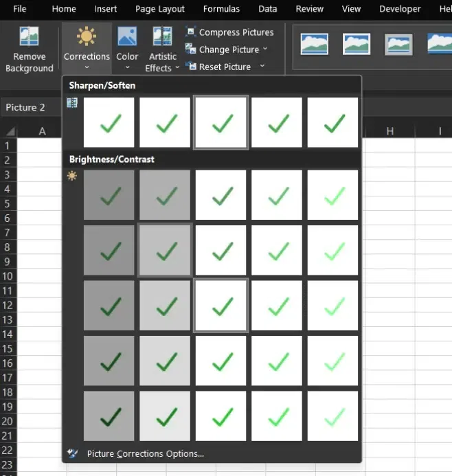Select row 12 header
The width and height of the screenshot is (452, 476).
tap(7, 305)
